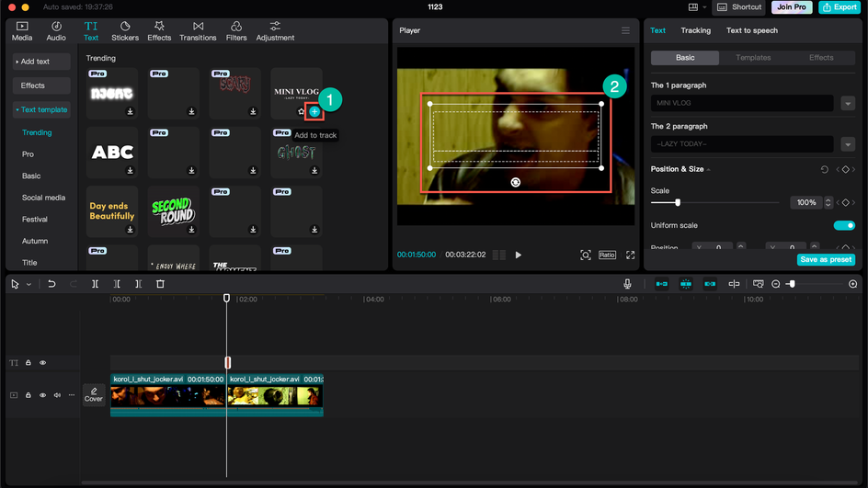
Task: Adjust scale value with stepper arrows
Action: click(x=828, y=202)
